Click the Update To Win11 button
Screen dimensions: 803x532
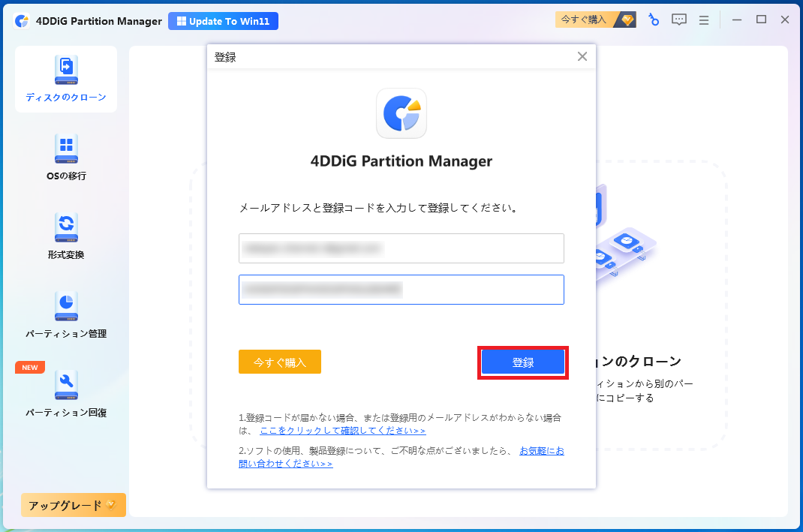tap(224, 21)
